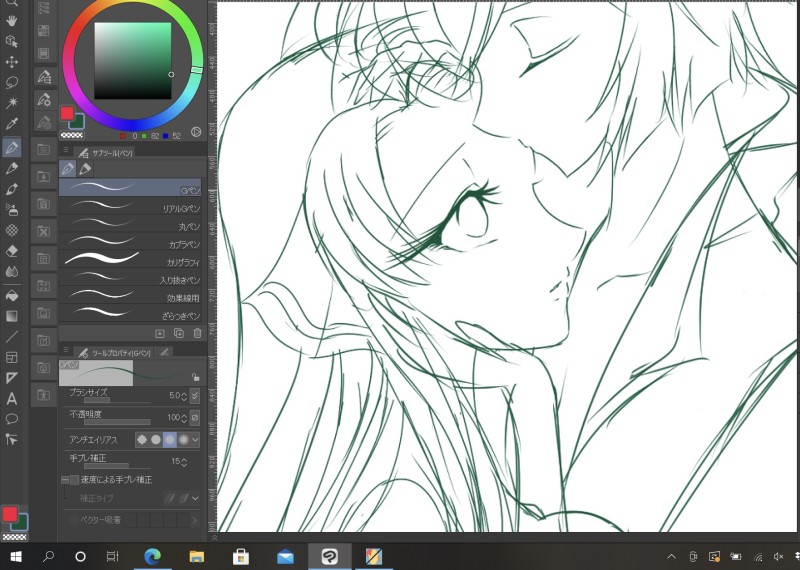Choose medium anti-aliasing option
800x570 pixels.
pyautogui.click(x=169, y=439)
